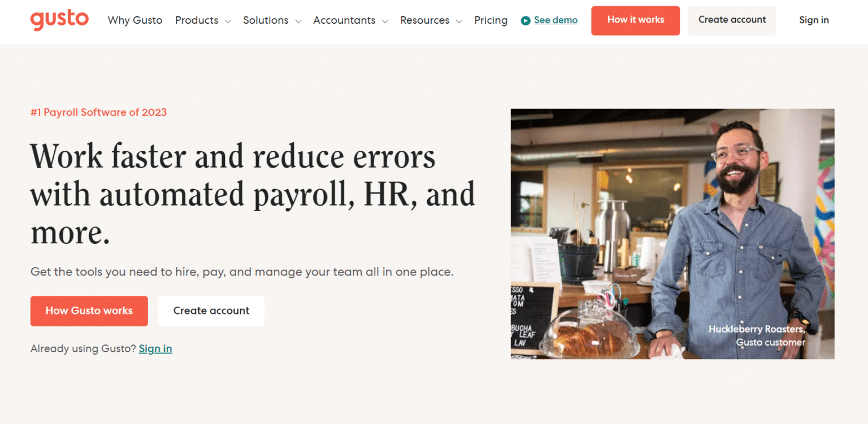This screenshot has height=424, width=868.
Task: Expand the Products chevron arrow
Action: coord(228,21)
